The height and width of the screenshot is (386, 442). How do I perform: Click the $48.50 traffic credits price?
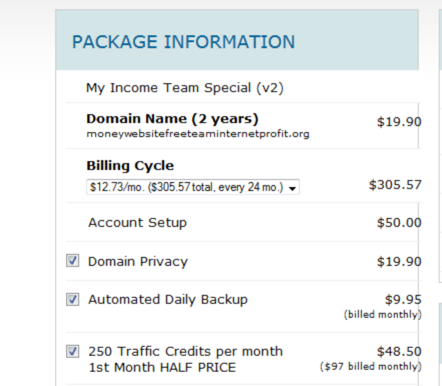click(x=399, y=351)
